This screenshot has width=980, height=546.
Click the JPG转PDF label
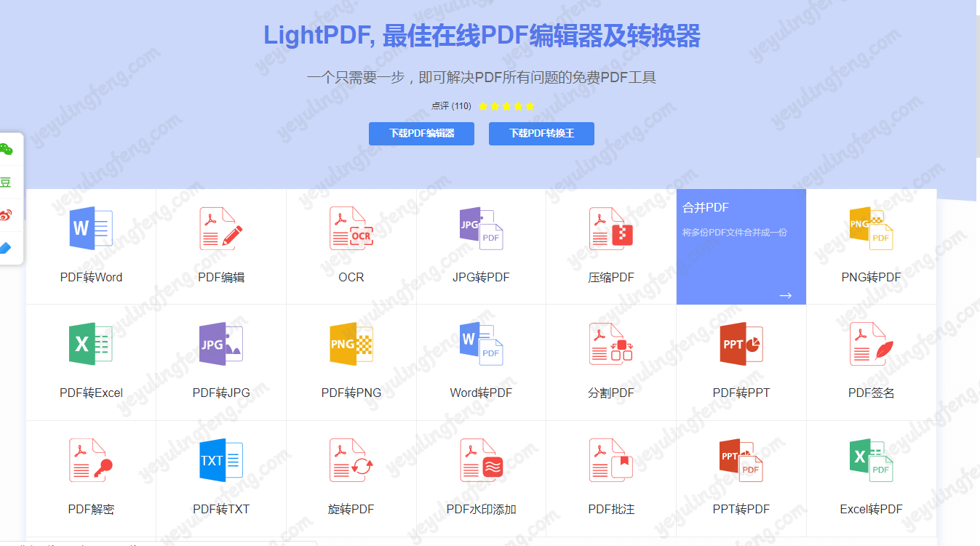coord(481,277)
